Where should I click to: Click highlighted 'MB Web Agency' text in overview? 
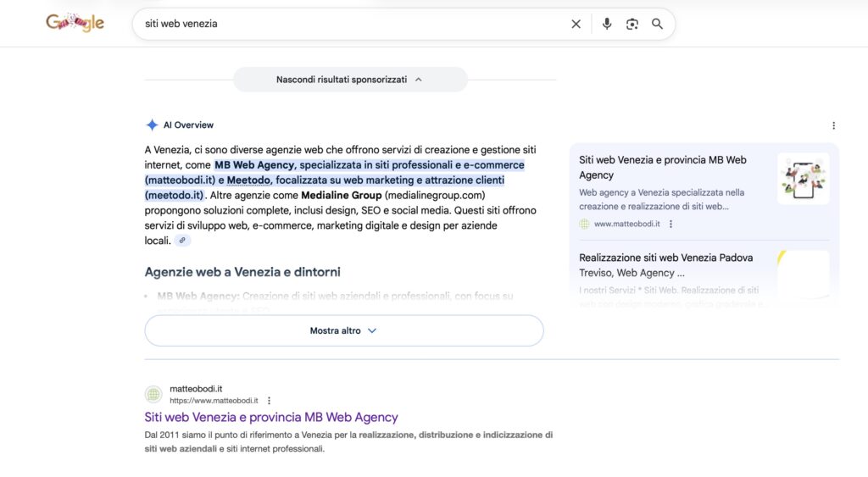point(254,165)
